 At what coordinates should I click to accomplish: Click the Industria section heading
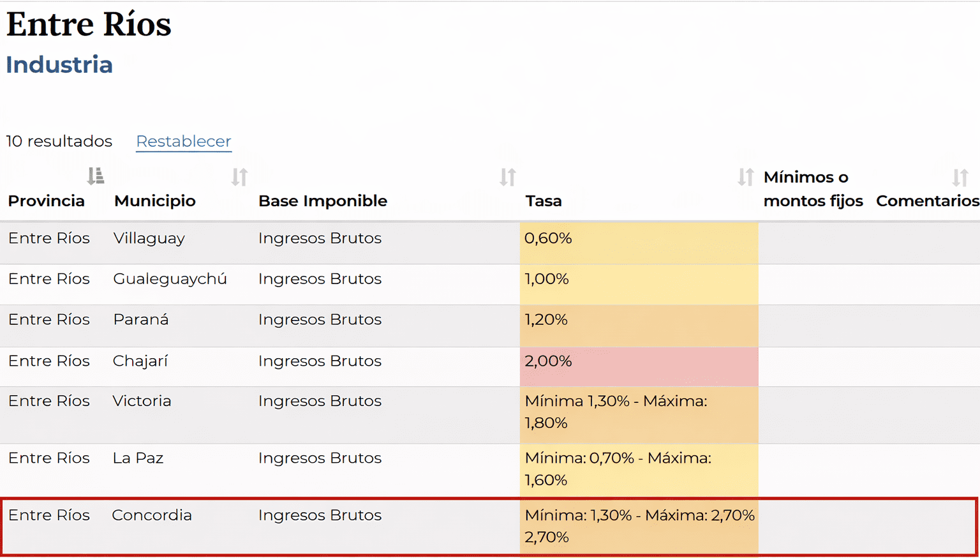coord(59,65)
